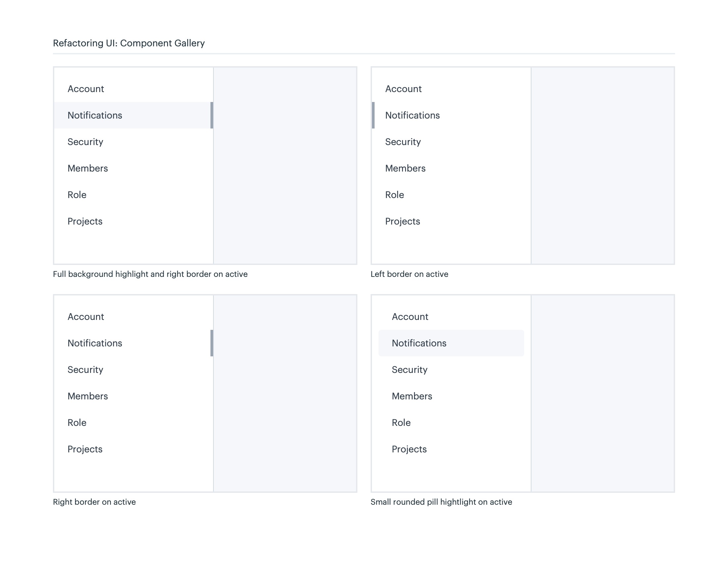Click Notifications with left border indicator

[412, 115]
